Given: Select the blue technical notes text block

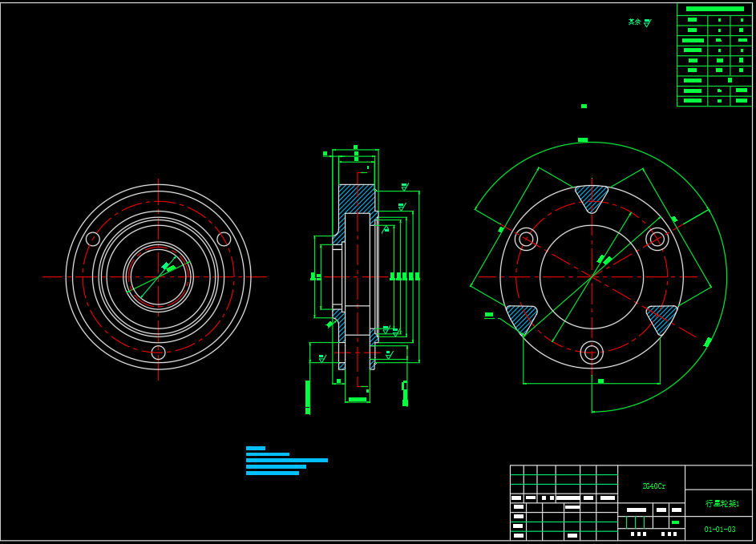Looking at the screenshot, I should 285,461.
